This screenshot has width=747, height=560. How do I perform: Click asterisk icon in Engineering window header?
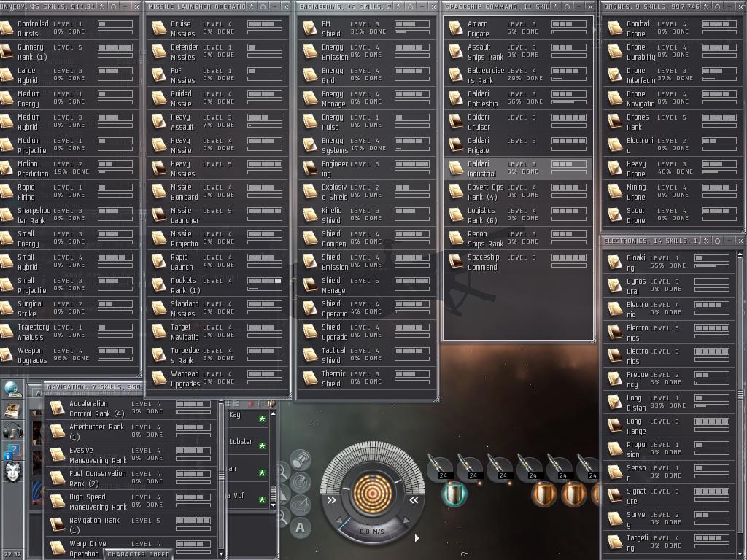click(398, 7)
